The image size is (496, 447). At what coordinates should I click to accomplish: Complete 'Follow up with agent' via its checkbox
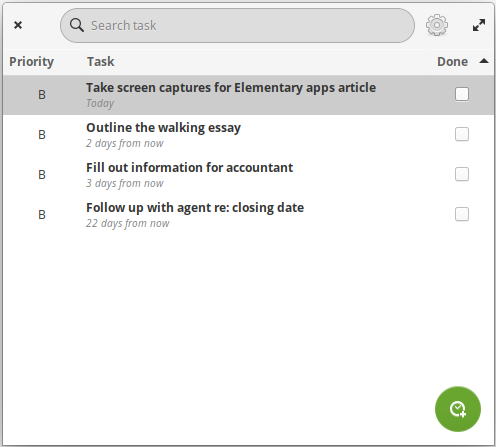click(462, 214)
